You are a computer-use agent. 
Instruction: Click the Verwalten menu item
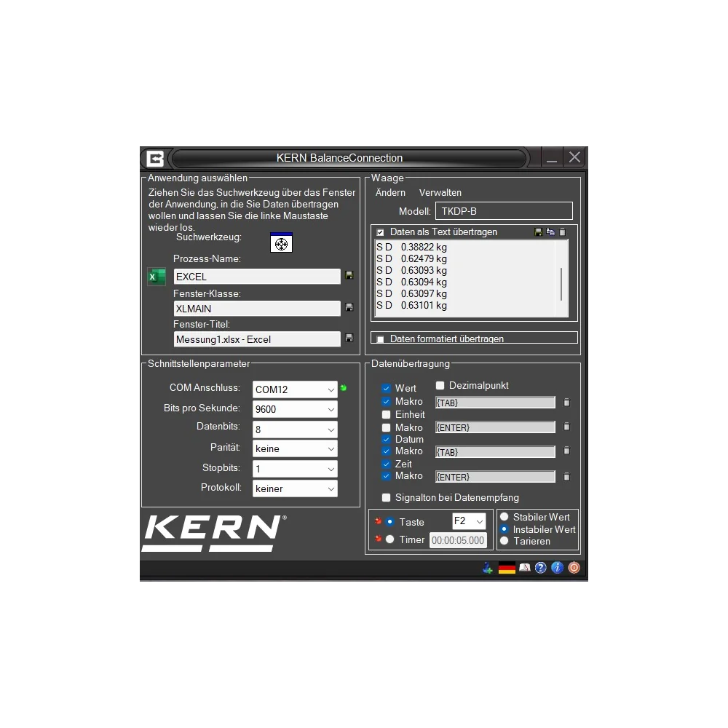click(440, 192)
